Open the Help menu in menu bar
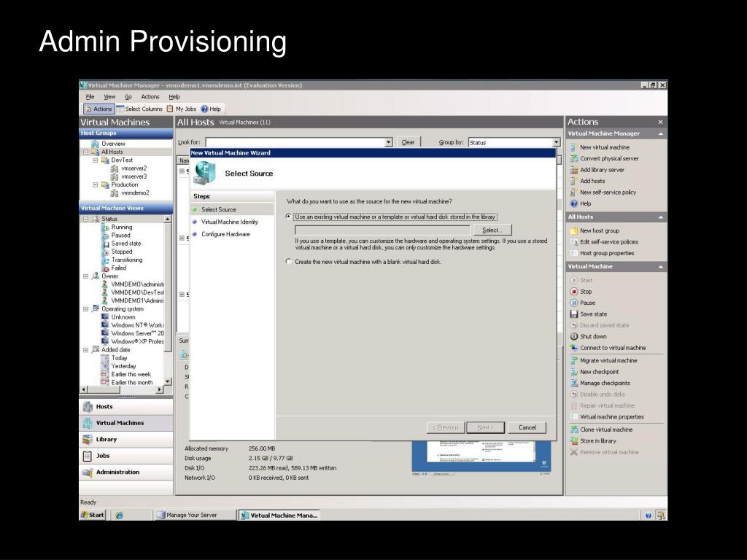The image size is (747, 560). (174, 97)
